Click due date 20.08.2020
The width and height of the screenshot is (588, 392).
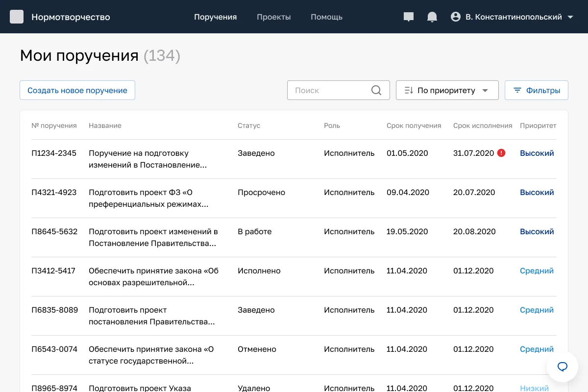(474, 231)
